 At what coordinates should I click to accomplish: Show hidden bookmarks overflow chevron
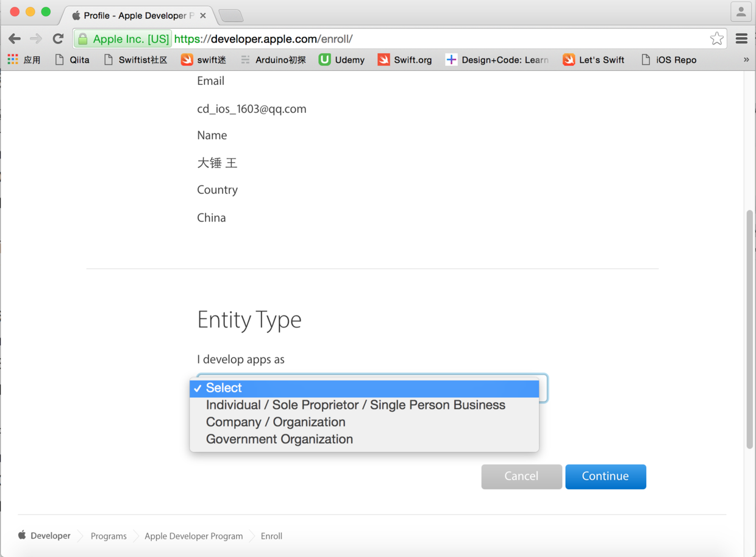[x=746, y=60]
